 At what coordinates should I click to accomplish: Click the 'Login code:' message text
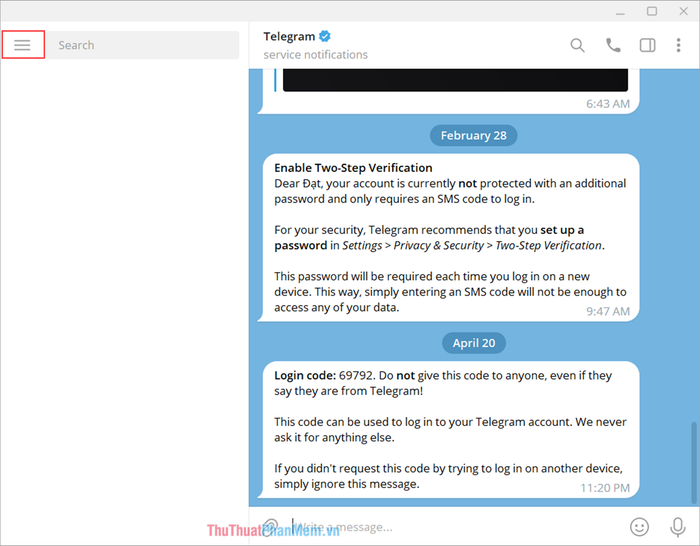pyautogui.click(x=305, y=375)
